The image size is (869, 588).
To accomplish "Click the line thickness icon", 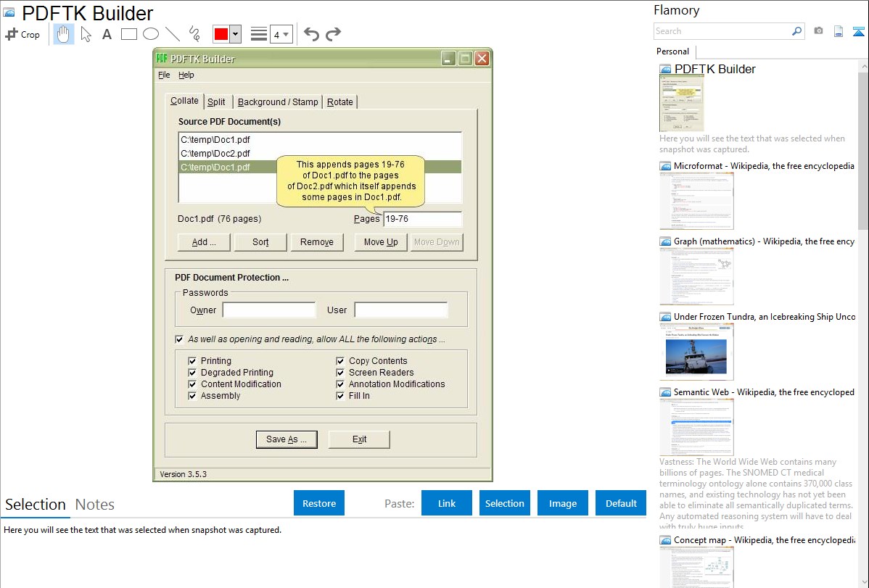I will (259, 34).
